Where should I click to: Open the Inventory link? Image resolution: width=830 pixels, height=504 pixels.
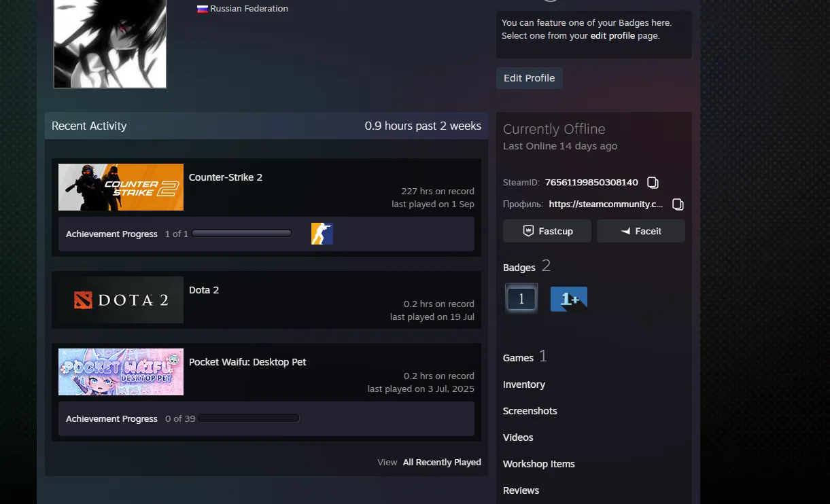tap(524, 384)
